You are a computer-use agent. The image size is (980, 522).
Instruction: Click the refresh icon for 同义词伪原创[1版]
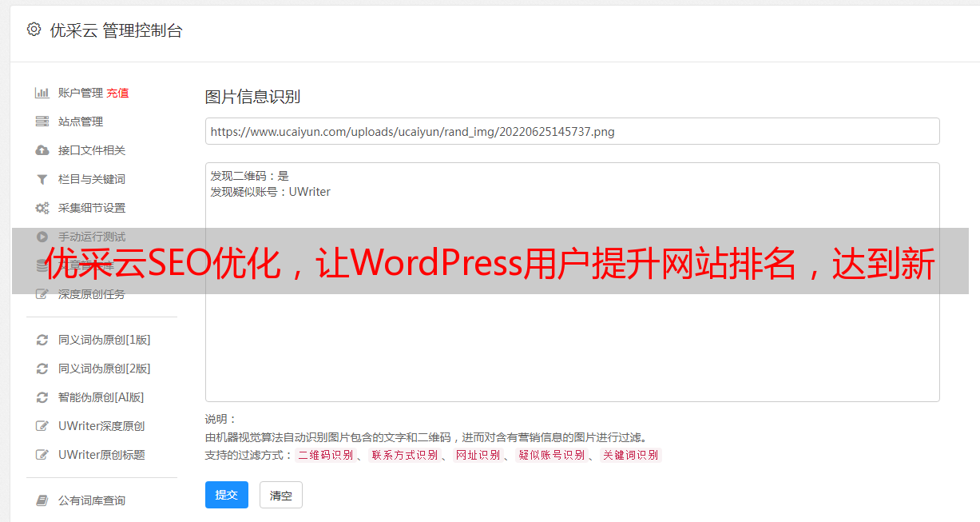point(42,340)
